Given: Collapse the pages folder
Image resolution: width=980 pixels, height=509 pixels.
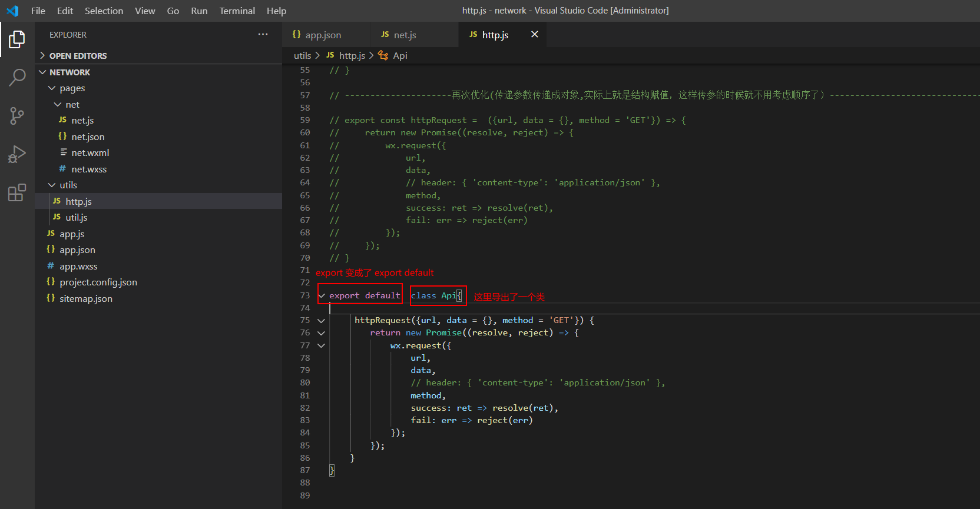Looking at the screenshot, I should click(52, 88).
